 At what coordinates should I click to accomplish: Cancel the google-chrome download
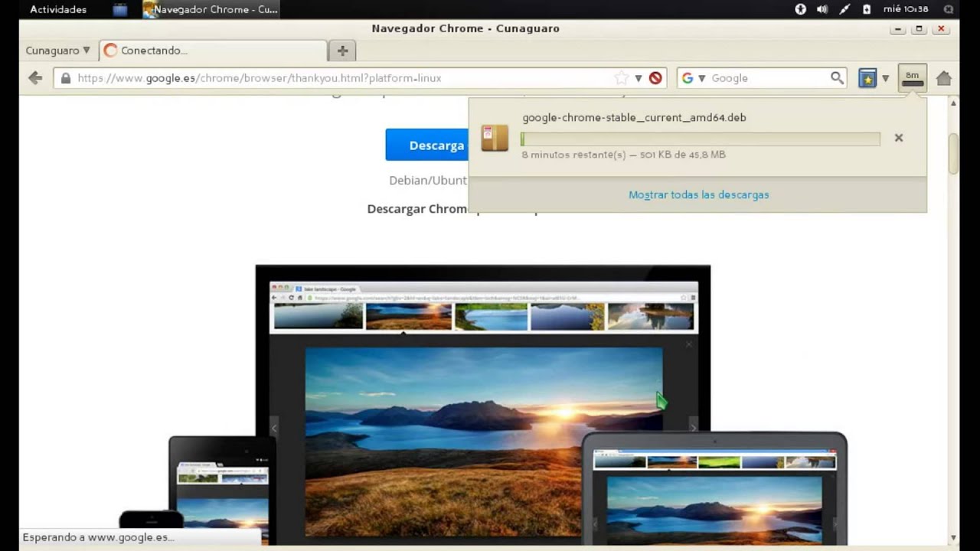(899, 138)
